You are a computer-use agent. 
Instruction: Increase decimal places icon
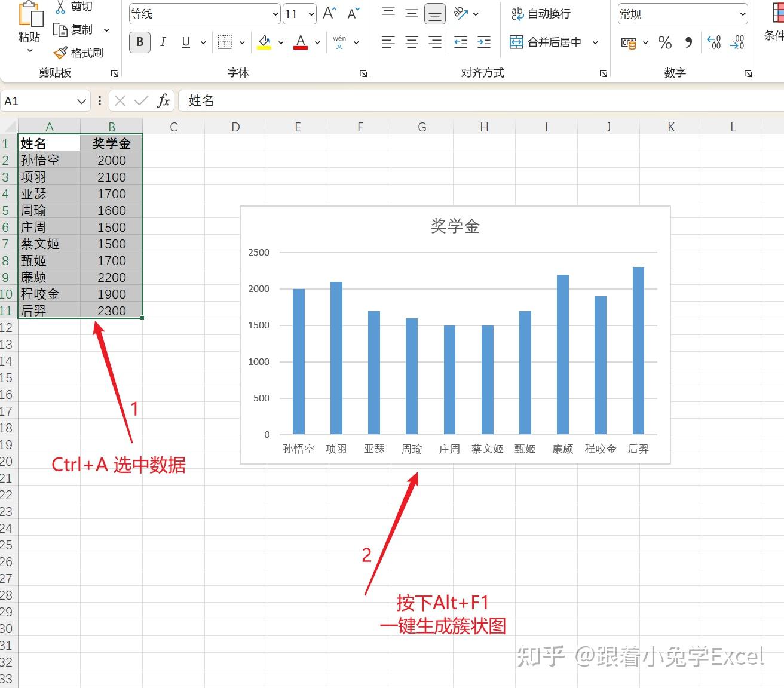coord(714,42)
